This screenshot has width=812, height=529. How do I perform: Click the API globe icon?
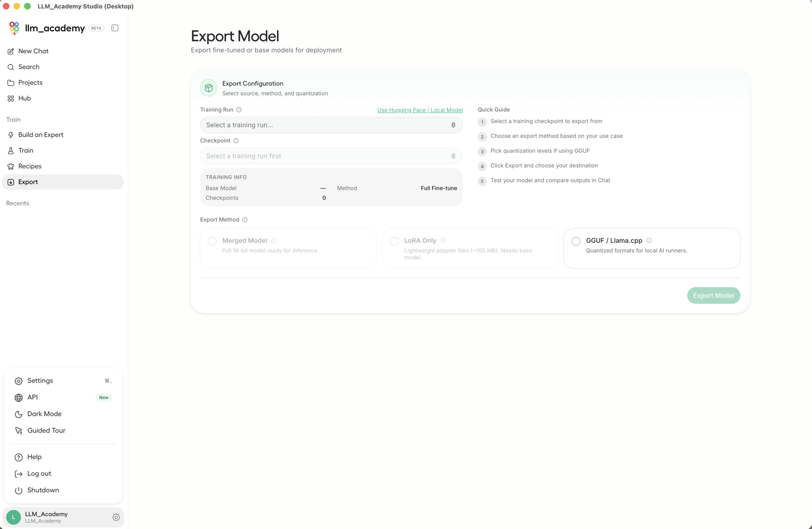pyautogui.click(x=19, y=398)
